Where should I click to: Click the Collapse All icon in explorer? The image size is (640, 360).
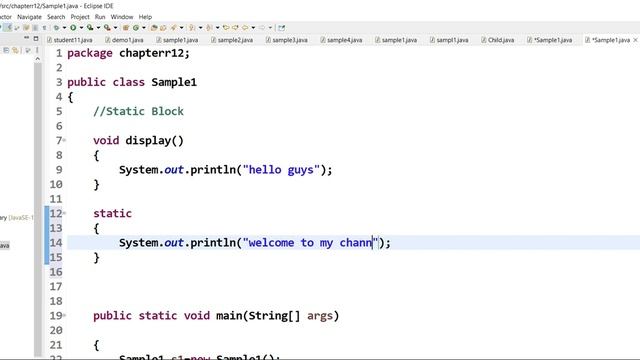(x=6, y=50)
